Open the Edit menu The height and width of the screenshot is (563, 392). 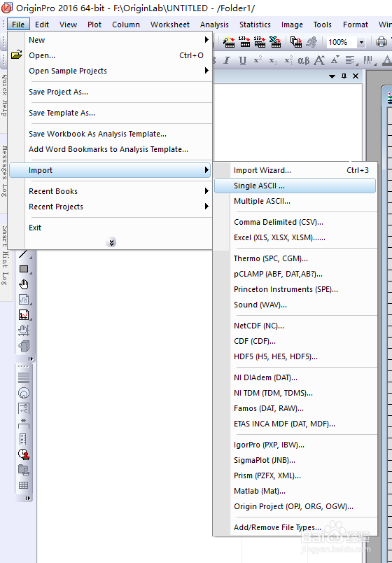pyautogui.click(x=42, y=25)
